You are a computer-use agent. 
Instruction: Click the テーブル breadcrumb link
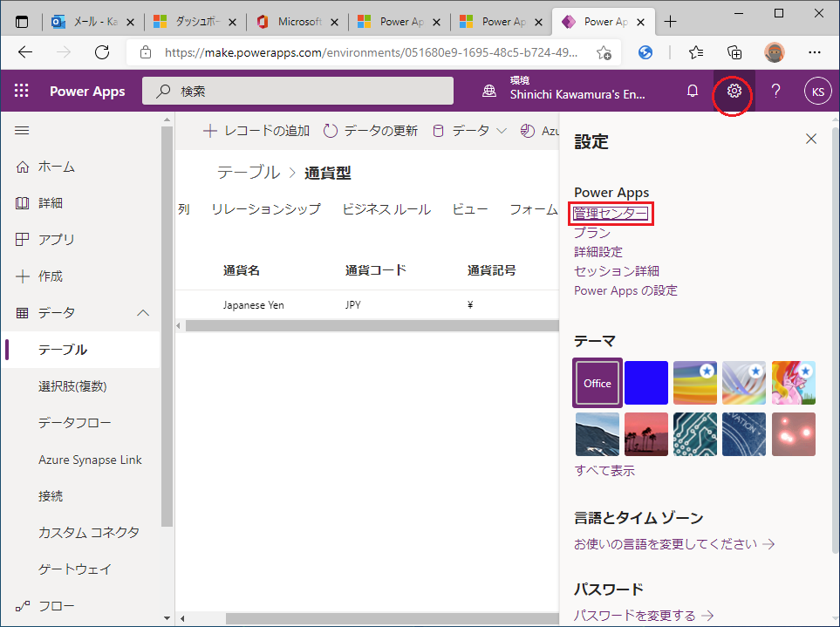[x=248, y=173]
